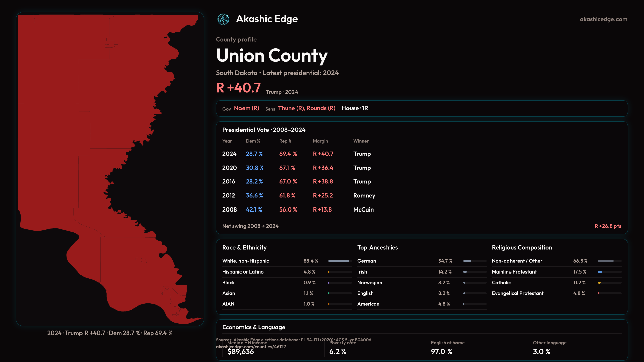Click the Presidential Vote 2008–2024 section title

264,130
